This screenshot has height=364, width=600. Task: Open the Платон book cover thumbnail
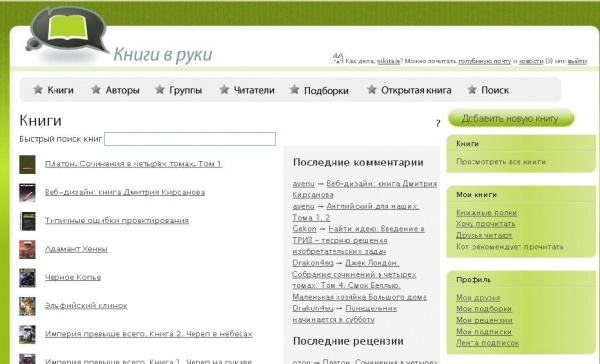tap(27, 164)
